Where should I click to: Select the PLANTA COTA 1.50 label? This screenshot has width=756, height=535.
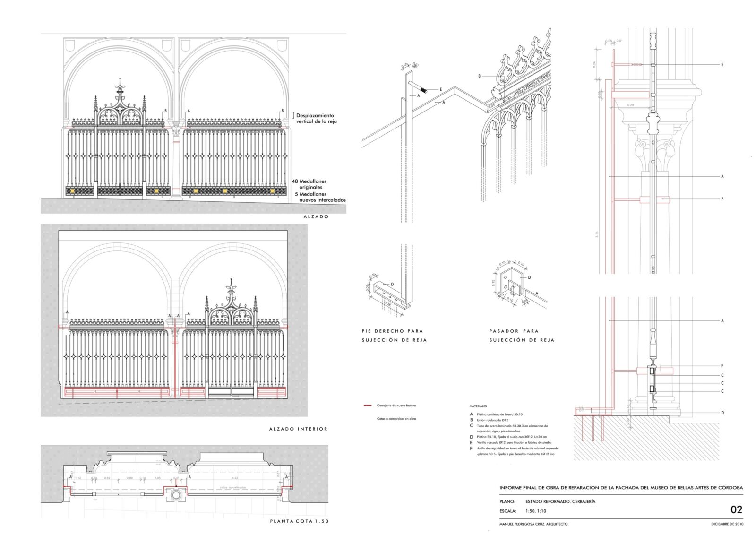(x=299, y=521)
